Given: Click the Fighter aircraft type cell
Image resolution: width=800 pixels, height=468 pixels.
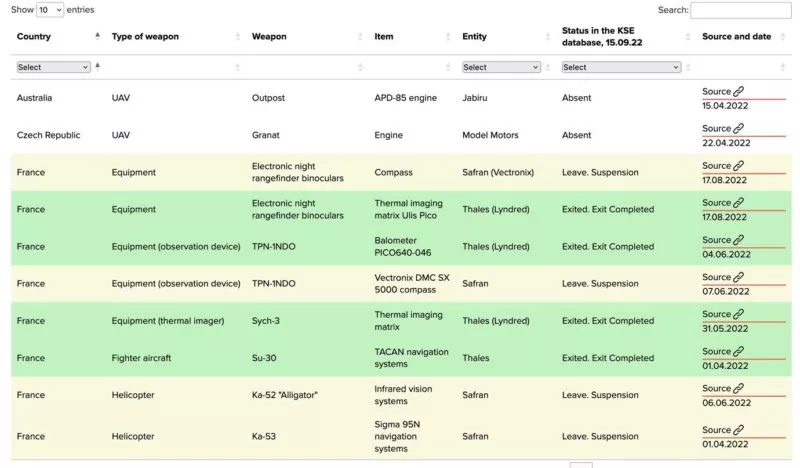Looking at the screenshot, I should pyautogui.click(x=141, y=358).
